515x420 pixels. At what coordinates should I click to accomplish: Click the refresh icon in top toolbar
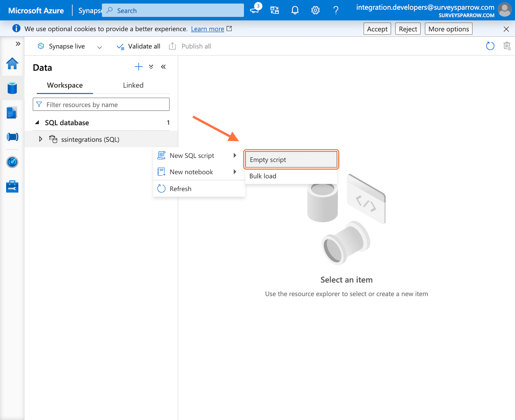490,46
